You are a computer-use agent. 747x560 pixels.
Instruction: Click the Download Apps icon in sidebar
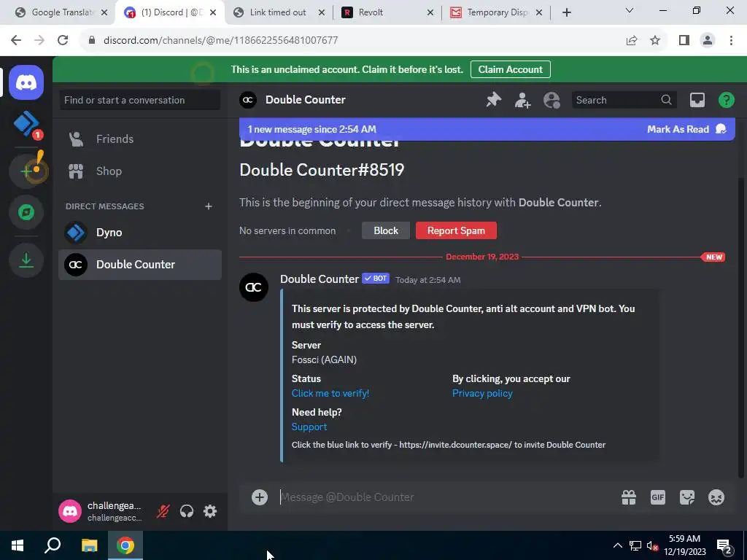[26, 260]
